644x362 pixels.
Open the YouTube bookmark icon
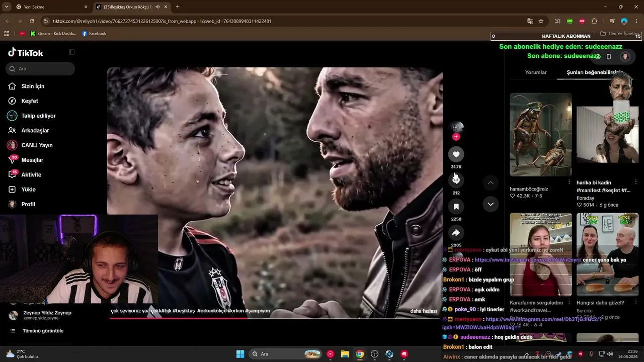click(22, 34)
